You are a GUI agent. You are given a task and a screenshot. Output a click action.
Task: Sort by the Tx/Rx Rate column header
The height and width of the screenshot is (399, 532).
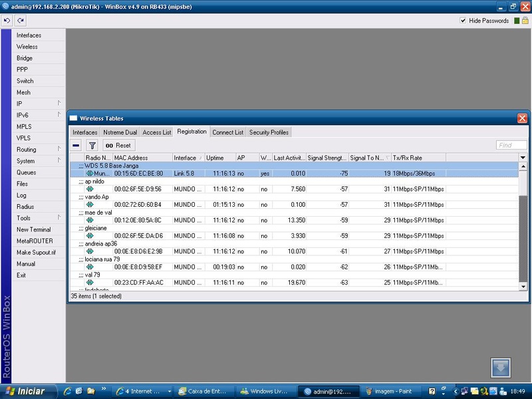coord(419,158)
